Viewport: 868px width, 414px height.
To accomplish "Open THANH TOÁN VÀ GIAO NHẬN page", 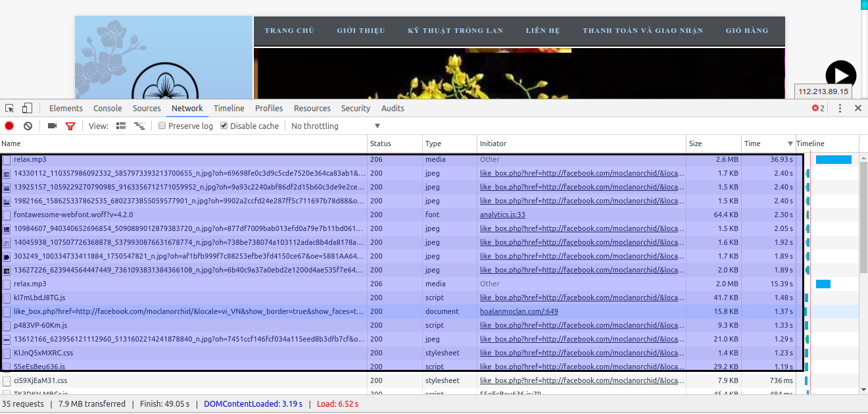I will tap(642, 30).
